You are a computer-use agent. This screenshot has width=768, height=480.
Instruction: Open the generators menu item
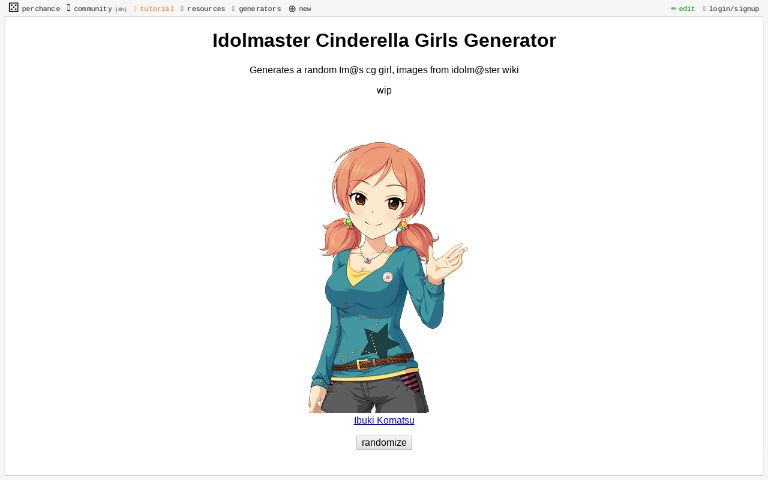(x=260, y=9)
